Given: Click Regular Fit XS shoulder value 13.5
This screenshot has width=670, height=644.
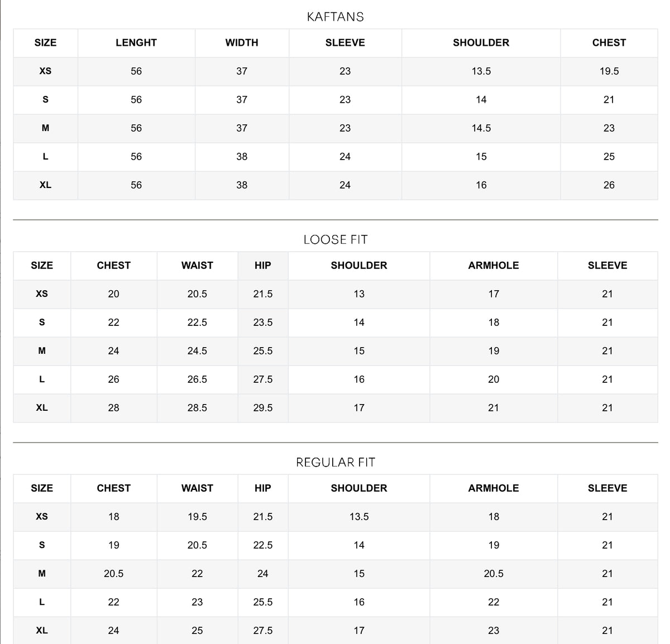Looking at the screenshot, I should click(359, 517).
